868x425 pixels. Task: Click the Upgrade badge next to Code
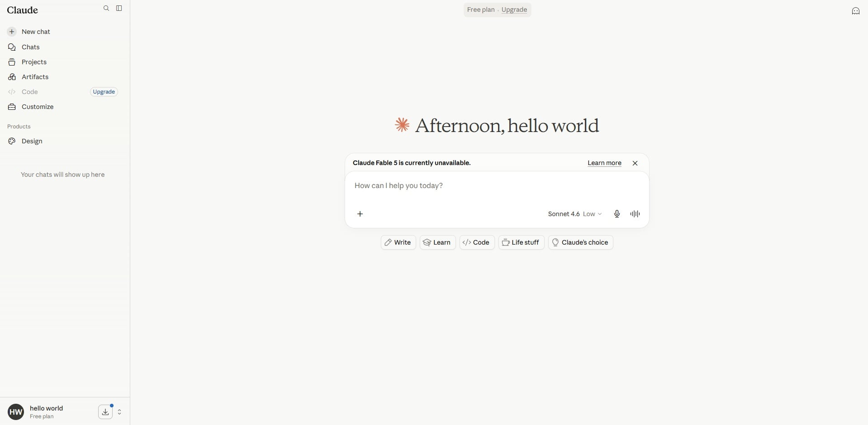click(104, 92)
